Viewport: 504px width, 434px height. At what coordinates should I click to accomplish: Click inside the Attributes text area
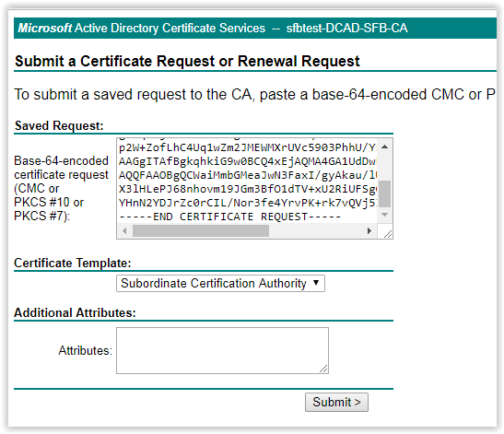222,350
